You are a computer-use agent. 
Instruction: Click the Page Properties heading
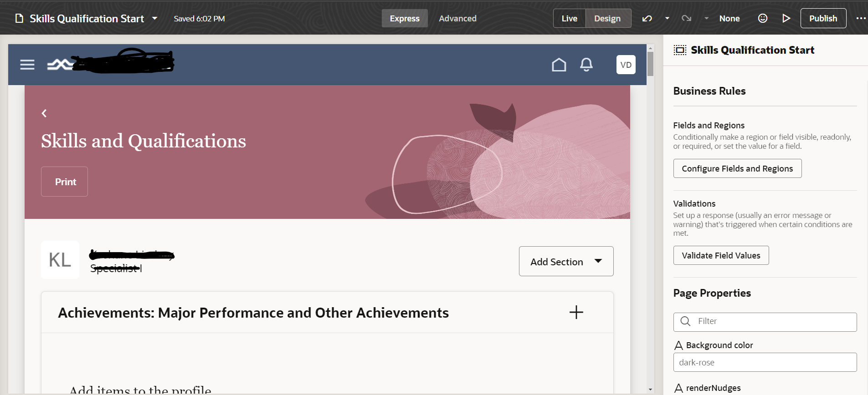[x=712, y=293]
